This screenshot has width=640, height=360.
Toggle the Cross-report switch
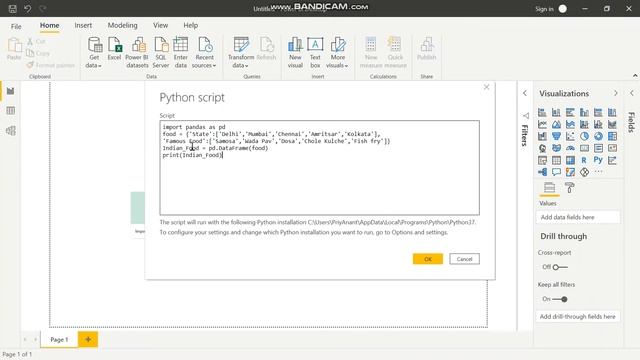click(560, 267)
